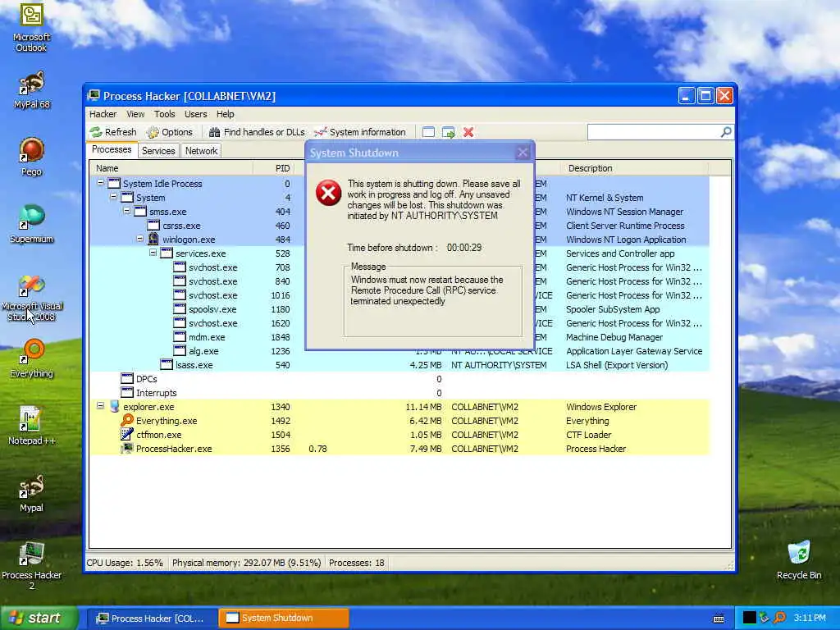Select the mdm.exe process
The width and height of the screenshot is (840, 630).
pos(399,337)
